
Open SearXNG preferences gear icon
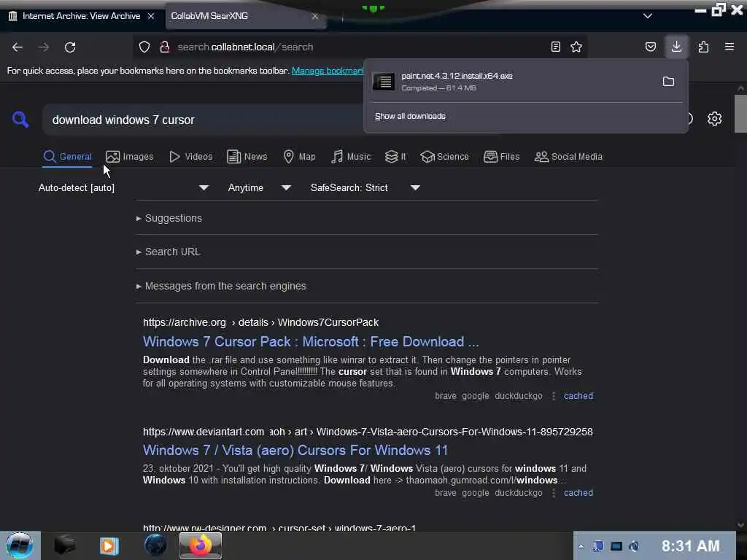click(x=714, y=119)
